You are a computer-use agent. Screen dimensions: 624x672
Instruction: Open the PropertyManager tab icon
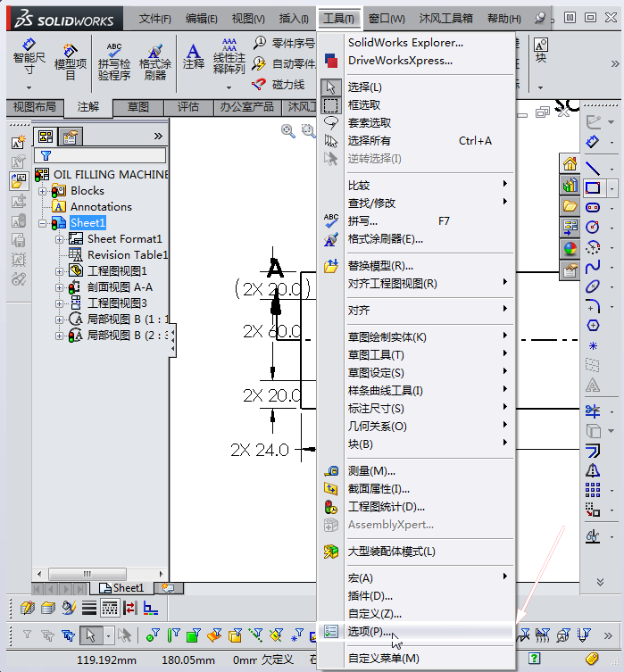tap(71, 137)
